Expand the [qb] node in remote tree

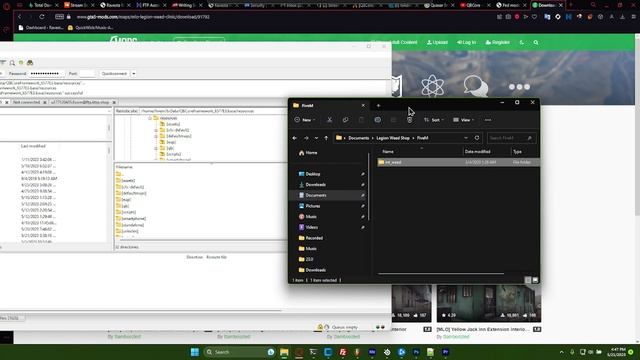click(156, 148)
